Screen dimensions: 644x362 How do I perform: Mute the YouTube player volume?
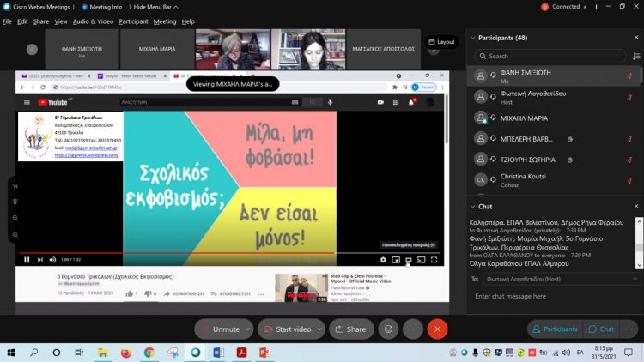[52, 260]
